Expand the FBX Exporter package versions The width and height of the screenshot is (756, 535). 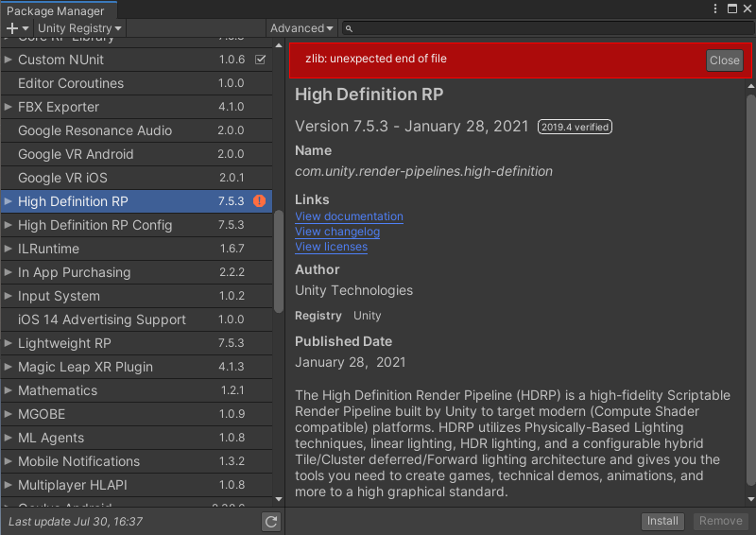pyautogui.click(x=8, y=107)
